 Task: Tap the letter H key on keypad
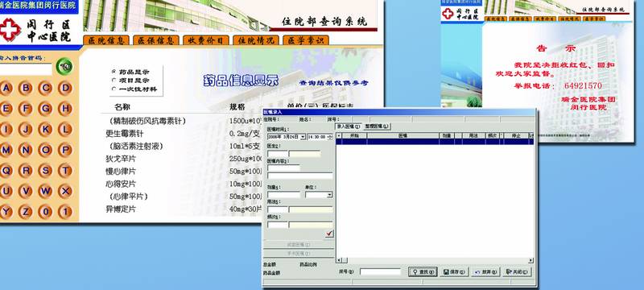(x=65, y=109)
